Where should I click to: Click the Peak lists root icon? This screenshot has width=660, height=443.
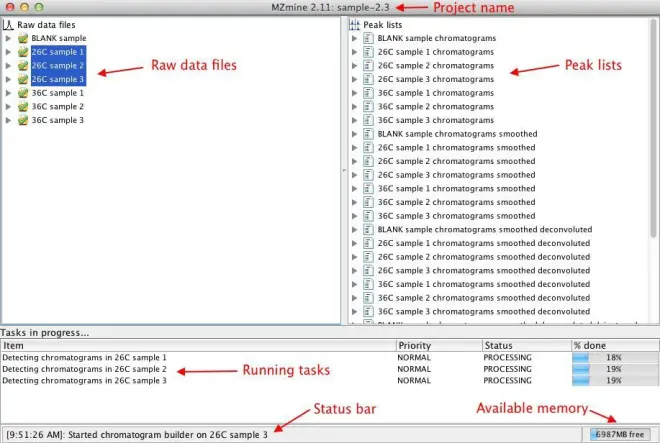click(x=354, y=25)
